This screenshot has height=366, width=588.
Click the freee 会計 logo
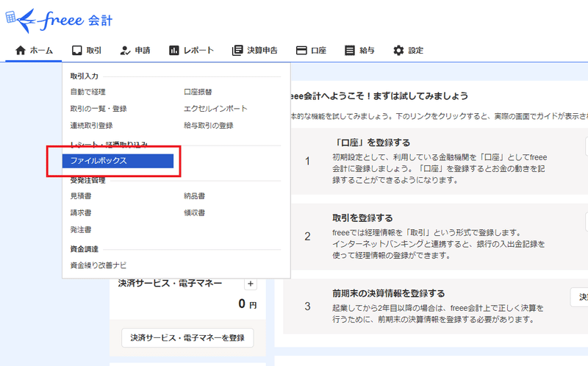[59, 21]
